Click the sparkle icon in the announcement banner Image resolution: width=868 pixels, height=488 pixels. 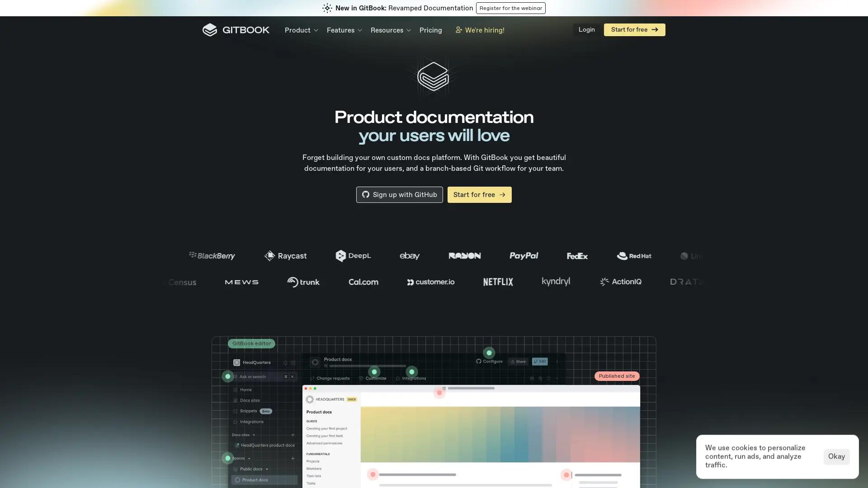coord(327,8)
